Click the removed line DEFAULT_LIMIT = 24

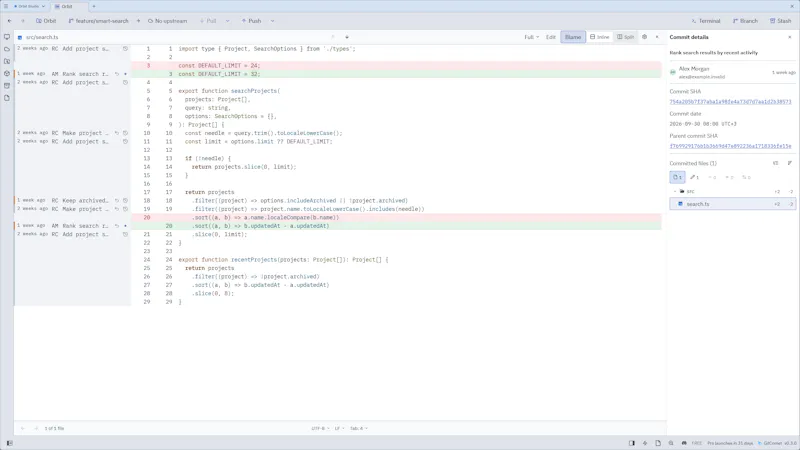click(x=396, y=65)
